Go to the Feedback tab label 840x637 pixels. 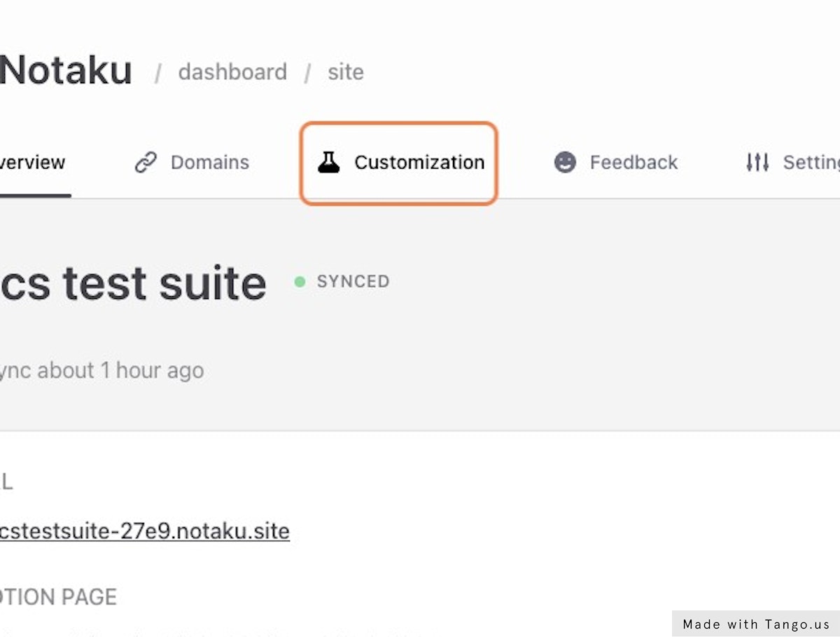click(x=633, y=162)
